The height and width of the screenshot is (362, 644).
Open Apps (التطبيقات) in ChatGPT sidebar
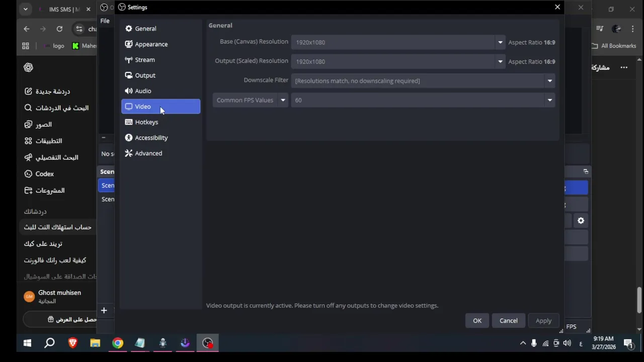click(43, 141)
